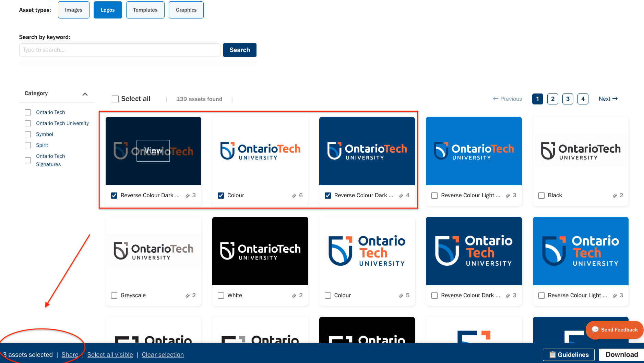Open the Guidelines button

(569, 355)
